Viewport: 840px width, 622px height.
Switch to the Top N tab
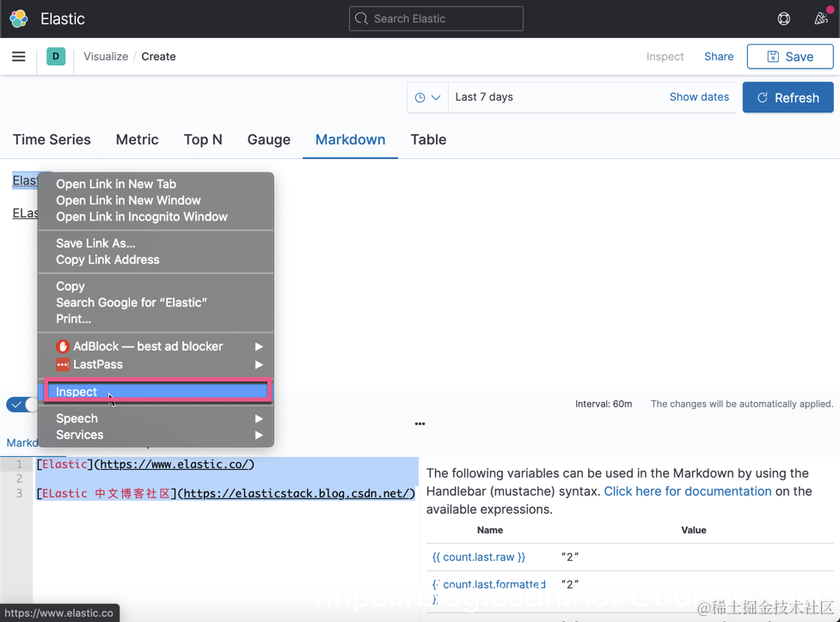pos(203,140)
